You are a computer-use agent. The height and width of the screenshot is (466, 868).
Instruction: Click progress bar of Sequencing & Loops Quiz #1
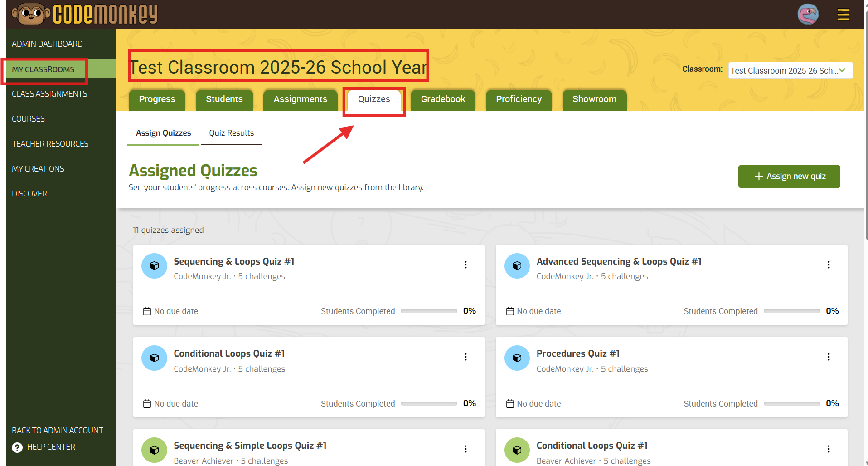[429, 311]
